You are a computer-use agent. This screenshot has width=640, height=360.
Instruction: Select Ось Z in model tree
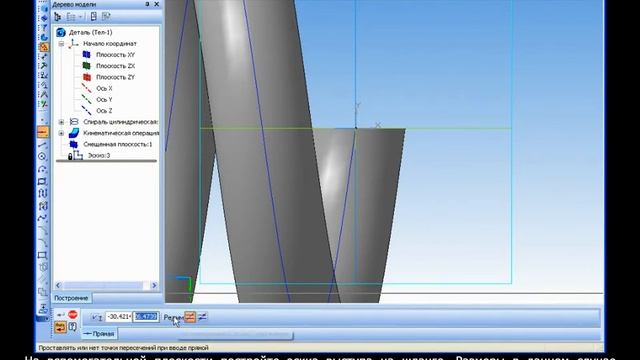[104, 111]
